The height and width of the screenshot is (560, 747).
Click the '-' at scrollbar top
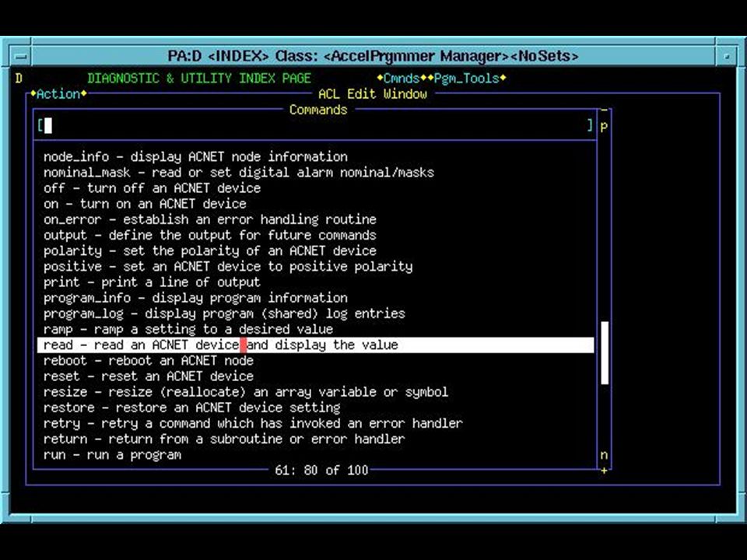(604, 110)
